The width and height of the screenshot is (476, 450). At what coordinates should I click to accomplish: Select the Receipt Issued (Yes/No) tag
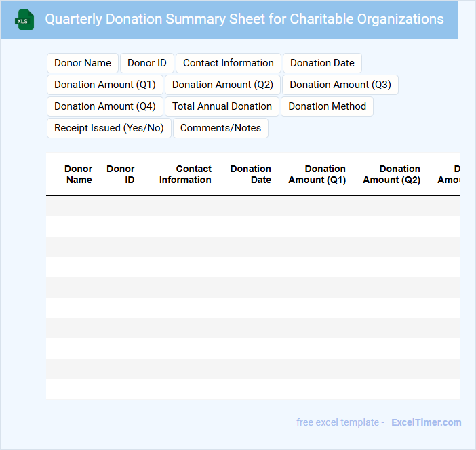point(109,128)
